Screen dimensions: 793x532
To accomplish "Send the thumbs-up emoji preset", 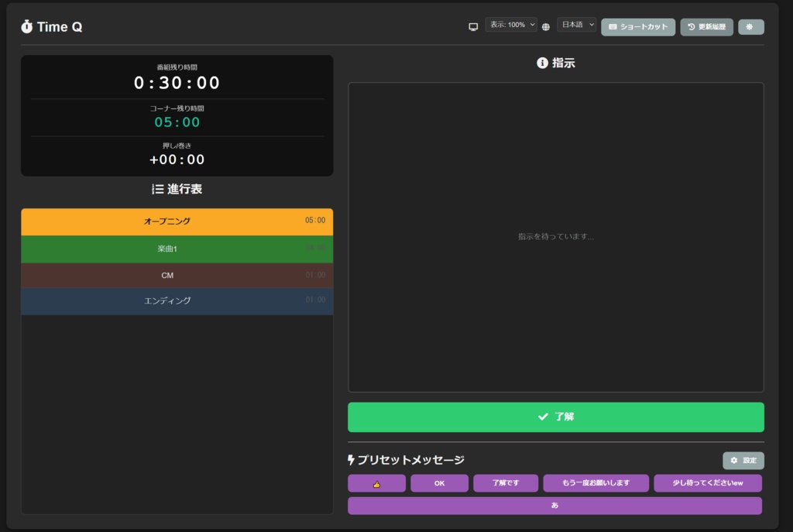I will [376, 482].
